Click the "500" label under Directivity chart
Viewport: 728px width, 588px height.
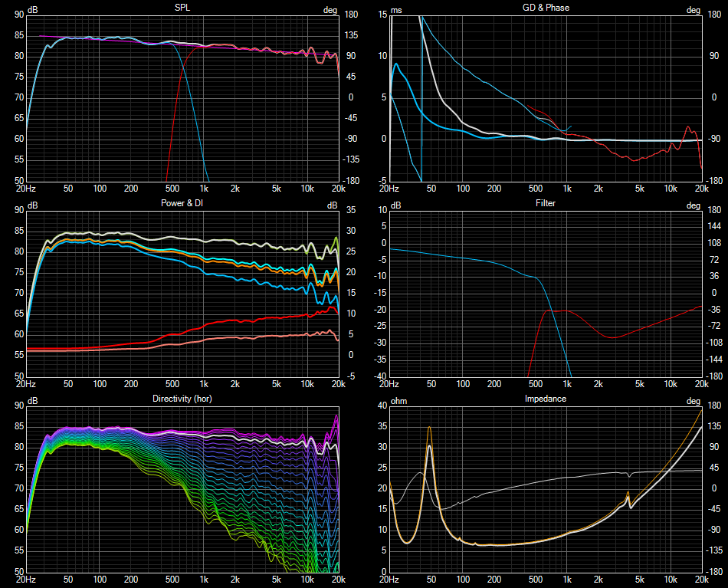tap(172, 580)
